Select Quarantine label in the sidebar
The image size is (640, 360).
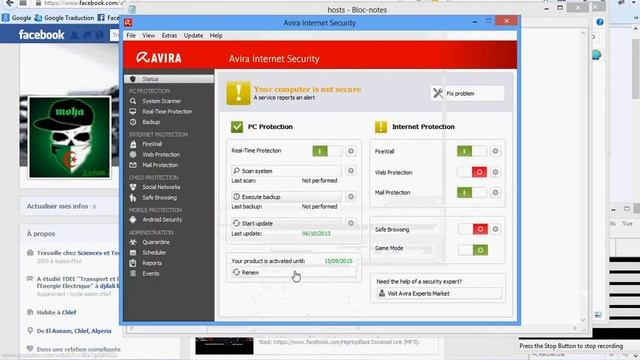point(156,242)
